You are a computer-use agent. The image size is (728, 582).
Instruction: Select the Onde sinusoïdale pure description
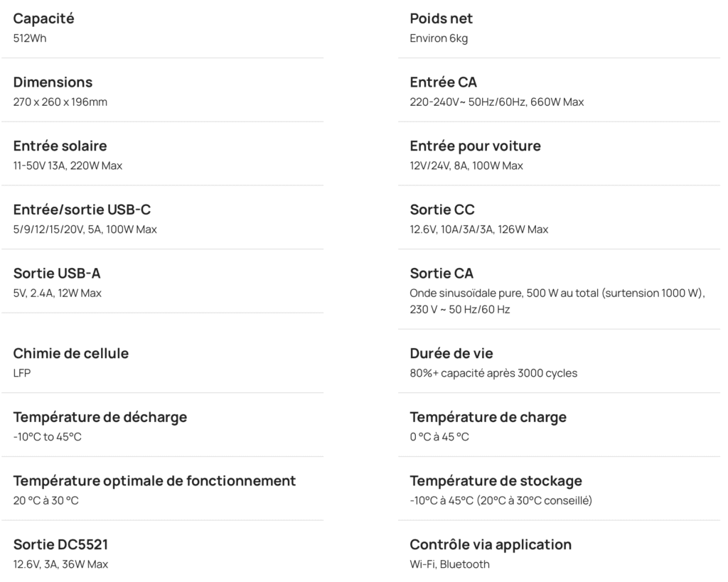[557, 301]
